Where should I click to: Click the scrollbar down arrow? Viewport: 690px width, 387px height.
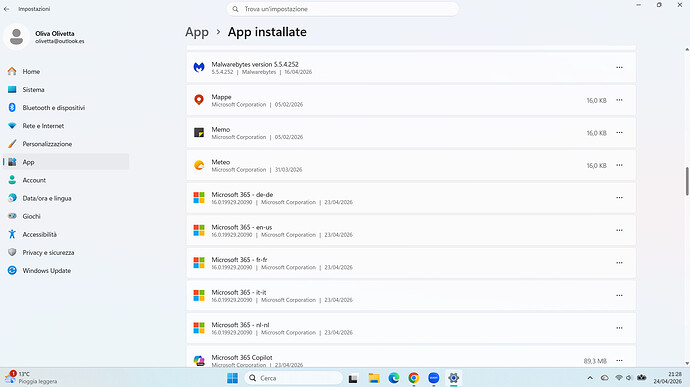(687, 364)
